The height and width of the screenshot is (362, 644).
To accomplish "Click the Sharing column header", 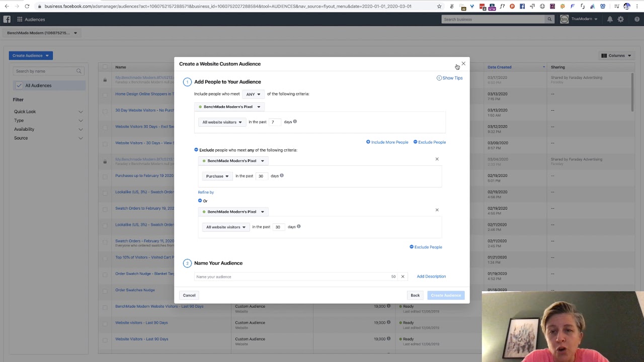I will (557, 67).
